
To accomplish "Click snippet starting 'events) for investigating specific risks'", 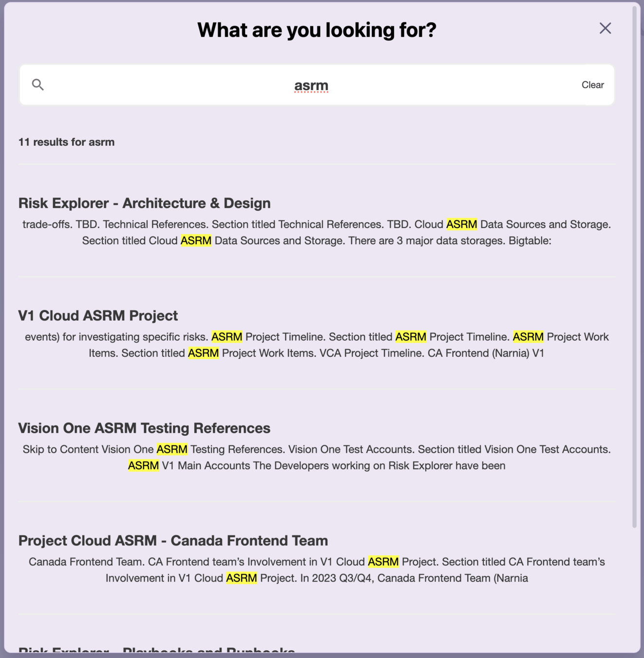I will point(317,345).
